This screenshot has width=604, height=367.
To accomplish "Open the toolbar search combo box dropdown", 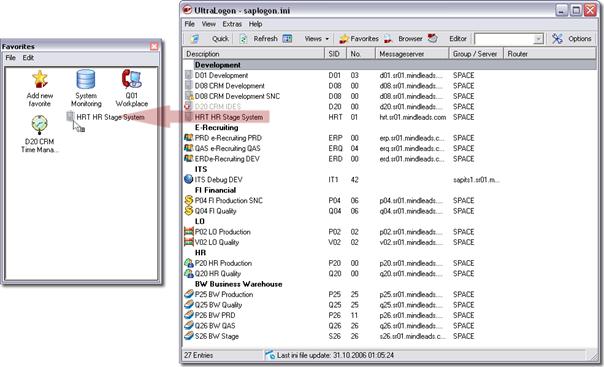I will tap(539, 39).
